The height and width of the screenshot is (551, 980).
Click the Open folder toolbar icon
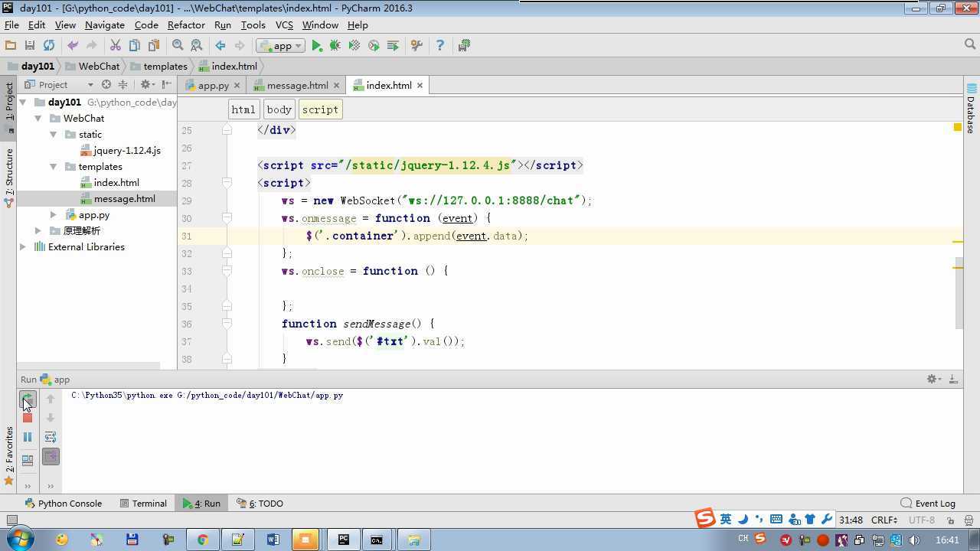[11, 46]
